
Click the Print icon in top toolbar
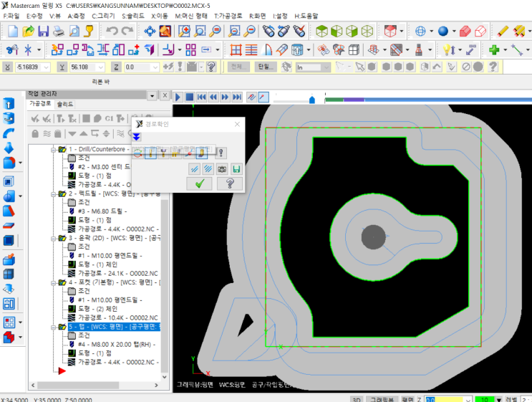coord(59,31)
